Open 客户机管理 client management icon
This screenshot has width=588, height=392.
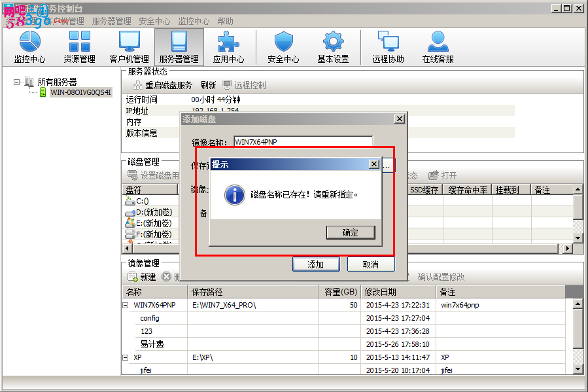(129, 47)
